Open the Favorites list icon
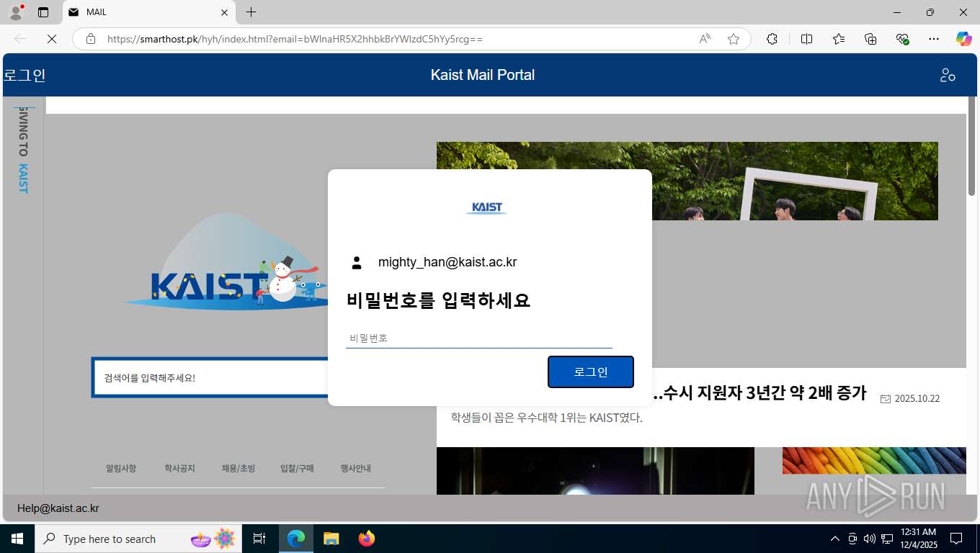 pyautogui.click(x=839, y=39)
